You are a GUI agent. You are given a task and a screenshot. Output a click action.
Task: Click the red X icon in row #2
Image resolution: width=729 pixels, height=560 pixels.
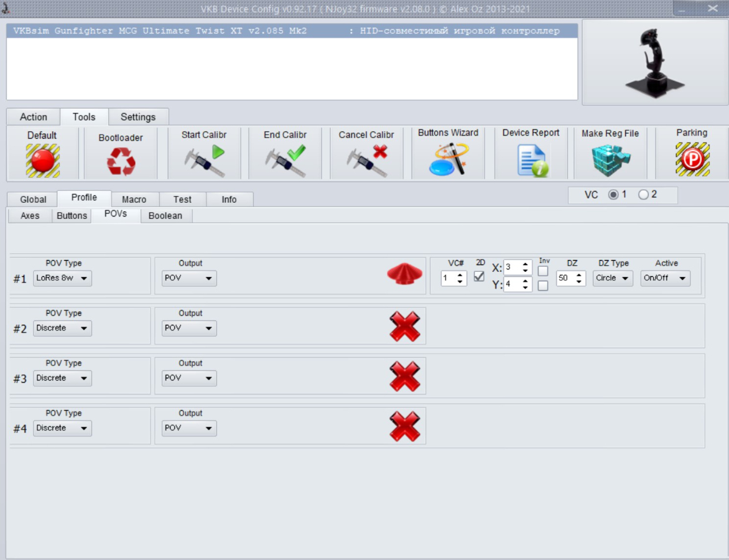click(x=405, y=327)
